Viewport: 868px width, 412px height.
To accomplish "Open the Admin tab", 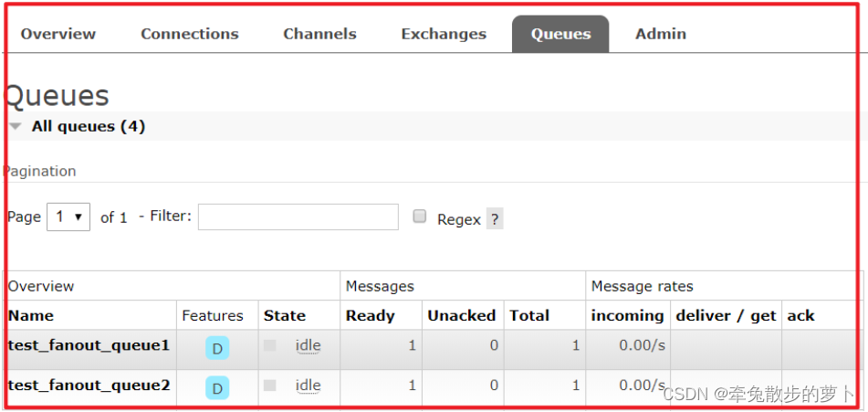I will (661, 34).
